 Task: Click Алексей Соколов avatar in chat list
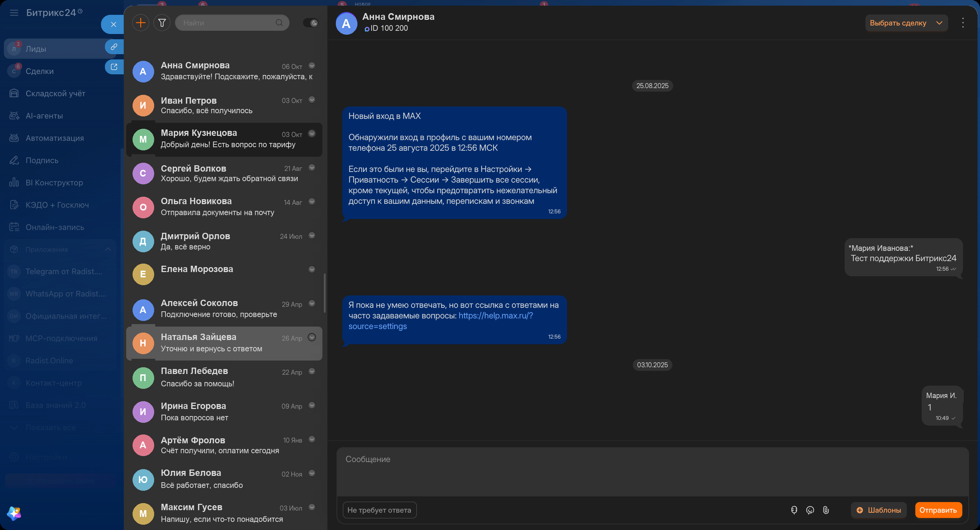pos(143,310)
